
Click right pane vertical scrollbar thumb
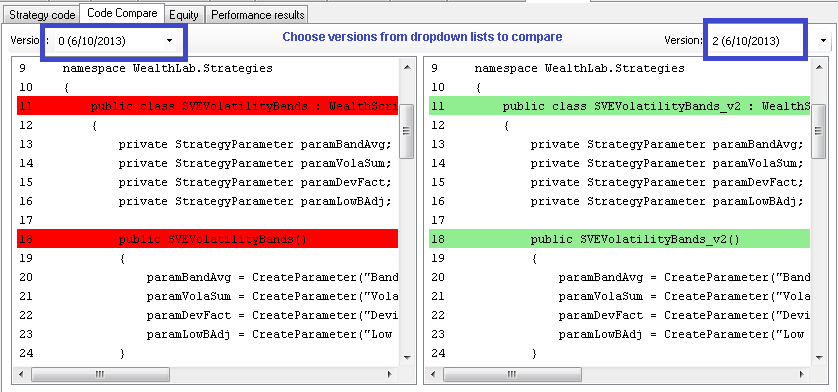[819, 132]
